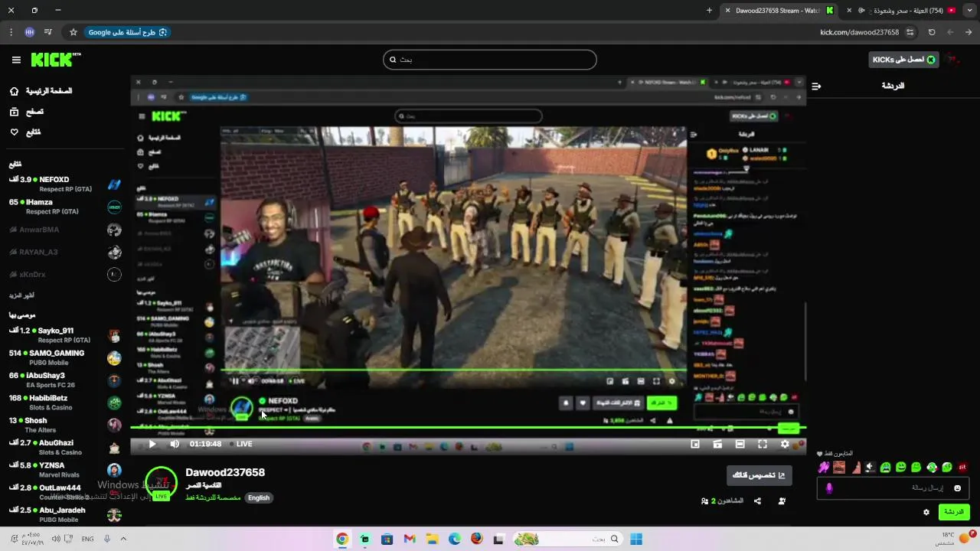This screenshot has height=551, width=980.
Task: Open AnwarBMA offline channel
Action: [65, 230]
